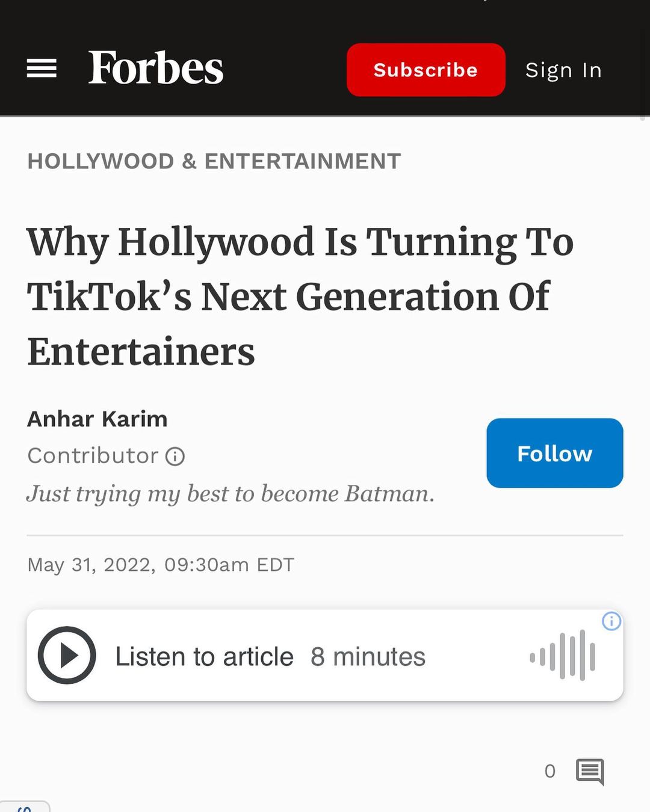Image resolution: width=650 pixels, height=812 pixels.
Task: Follow the author with the blue Follow button
Action: (x=554, y=453)
